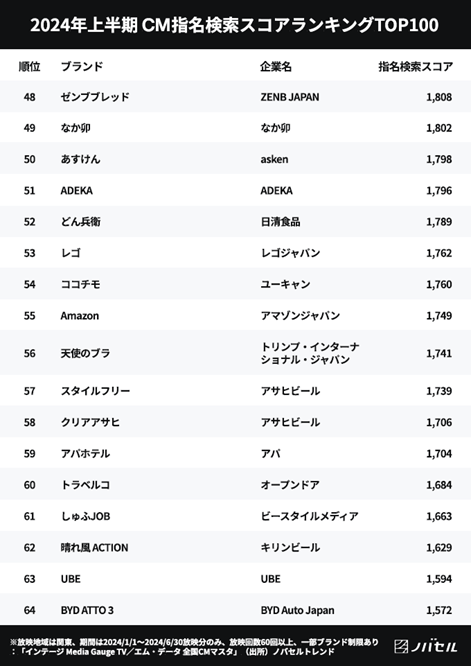Select the 順位 column header
This screenshot has width=471, height=666.
pos(29,67)
